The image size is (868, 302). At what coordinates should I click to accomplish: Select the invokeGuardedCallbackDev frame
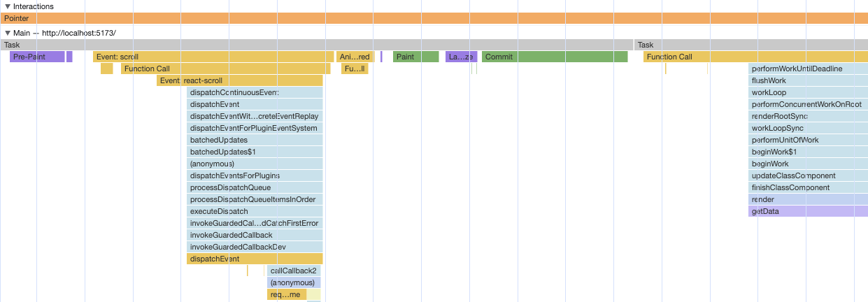coord(255,247)
